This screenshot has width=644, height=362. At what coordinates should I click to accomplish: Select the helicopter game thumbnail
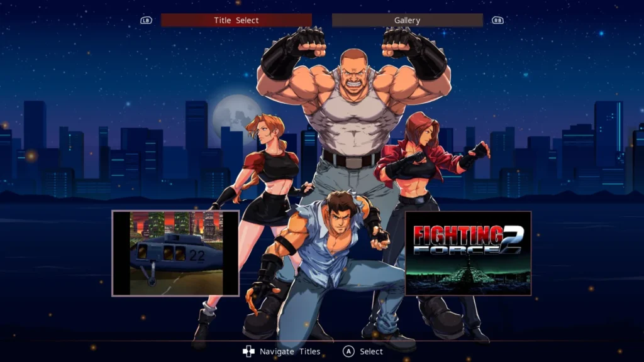click(x=175, y=253)
